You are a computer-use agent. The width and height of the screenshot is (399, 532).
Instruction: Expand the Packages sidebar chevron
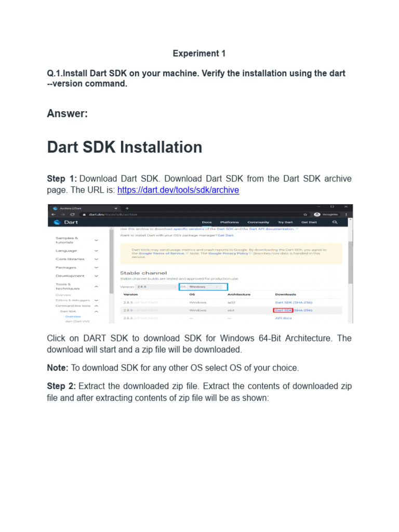(x=96, y=268)
